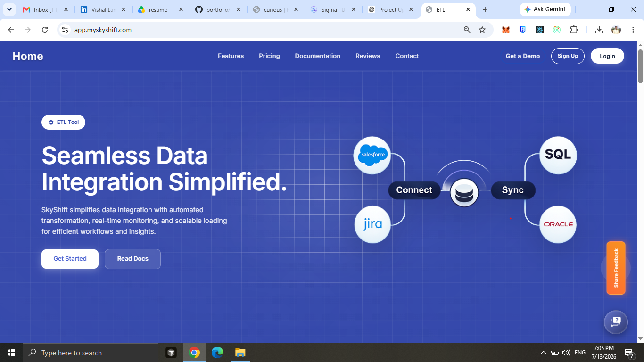The height and width of the screenshot is (362, 644).
Task: Click the Windows taskbar search box
Action: (x=91, y=353)
